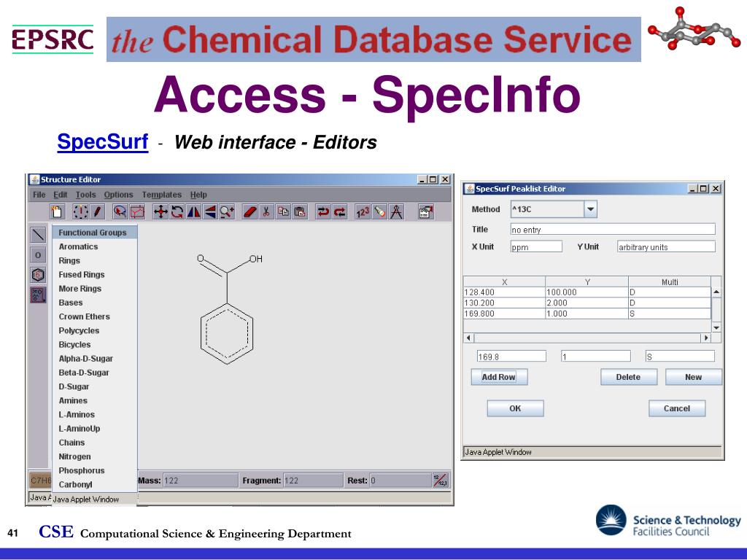Open the Tools menu
The width and height of the screenshot is (747, 560).
pos(86,194)
